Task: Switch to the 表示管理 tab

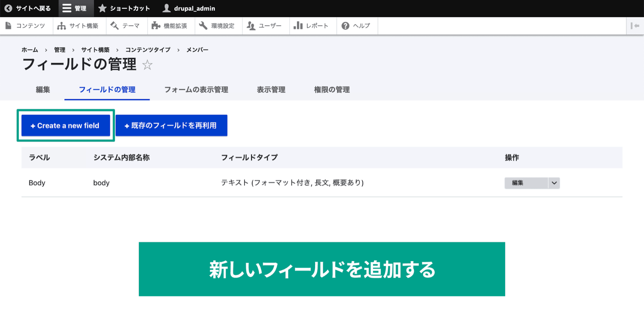Action: click(x=271, y=89)
